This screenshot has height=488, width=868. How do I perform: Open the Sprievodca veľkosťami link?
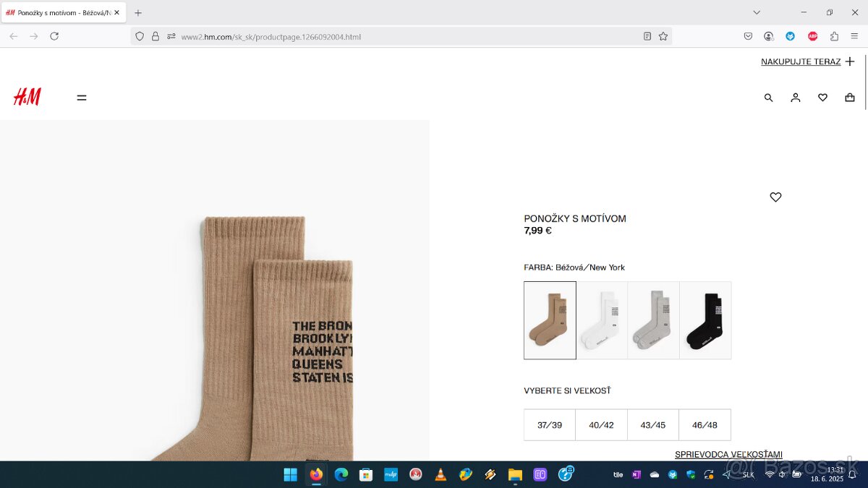coord(728,455)
